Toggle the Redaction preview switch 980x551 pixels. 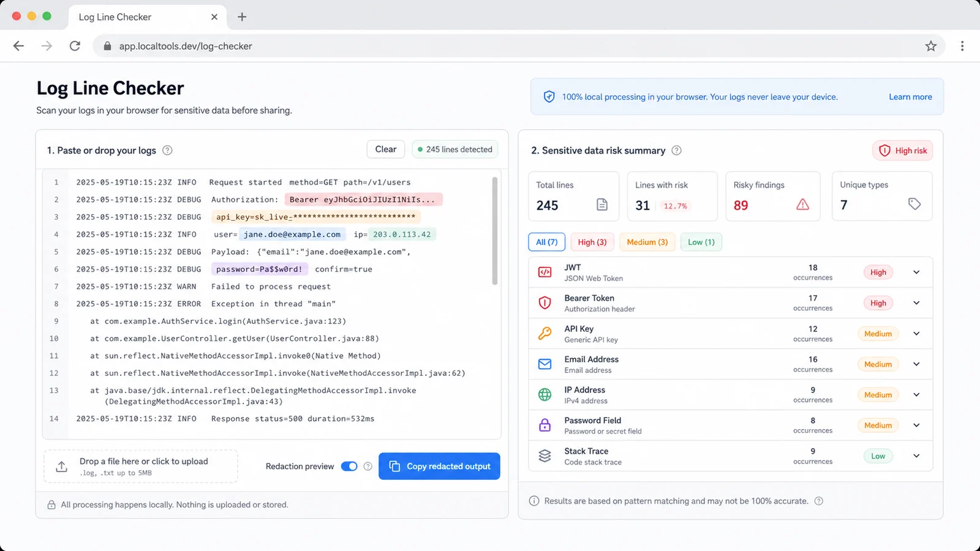click(349, 467)
